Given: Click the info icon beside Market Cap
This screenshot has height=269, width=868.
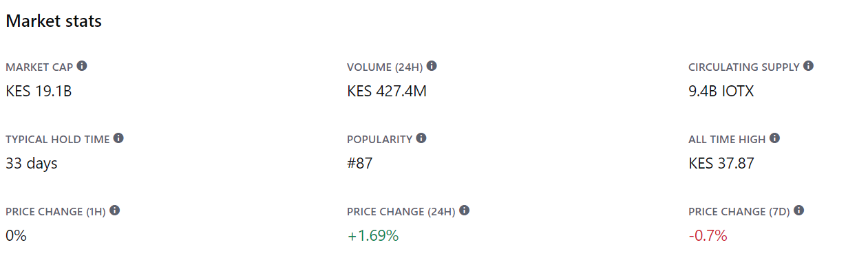Looking at the screenshot, I should coord(82,66).
